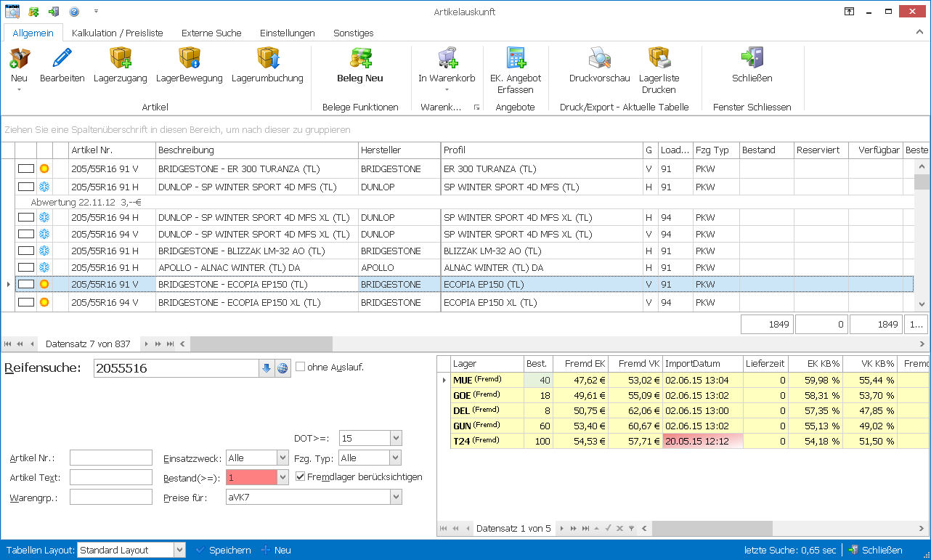
Task: Click the snowflake icon on the APOLLO ALNAC WINTER row
Action: (44, 268)
